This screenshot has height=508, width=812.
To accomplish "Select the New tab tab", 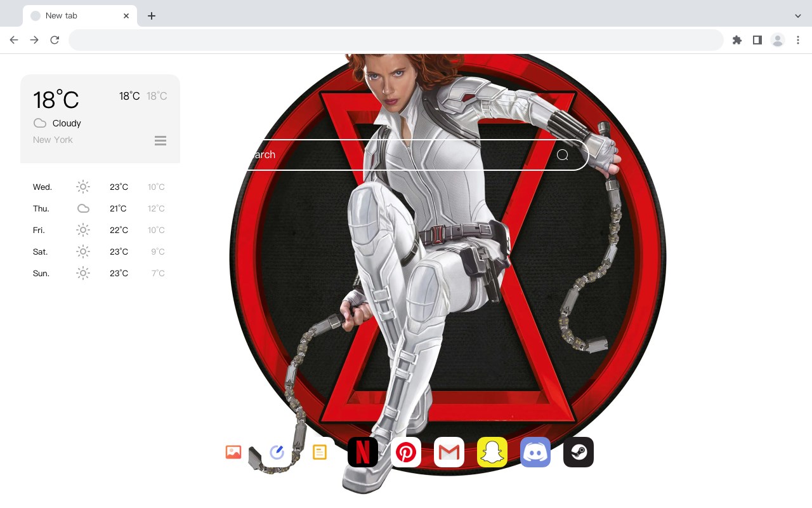I will 80,16.
